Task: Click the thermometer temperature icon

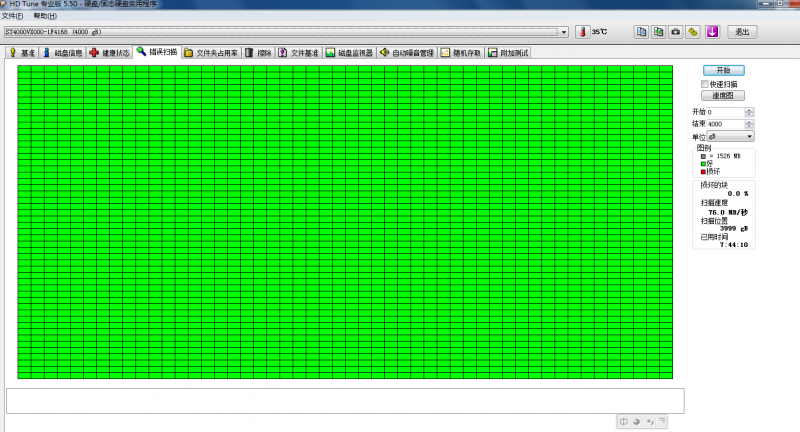Action: click(x=582, y=32)
